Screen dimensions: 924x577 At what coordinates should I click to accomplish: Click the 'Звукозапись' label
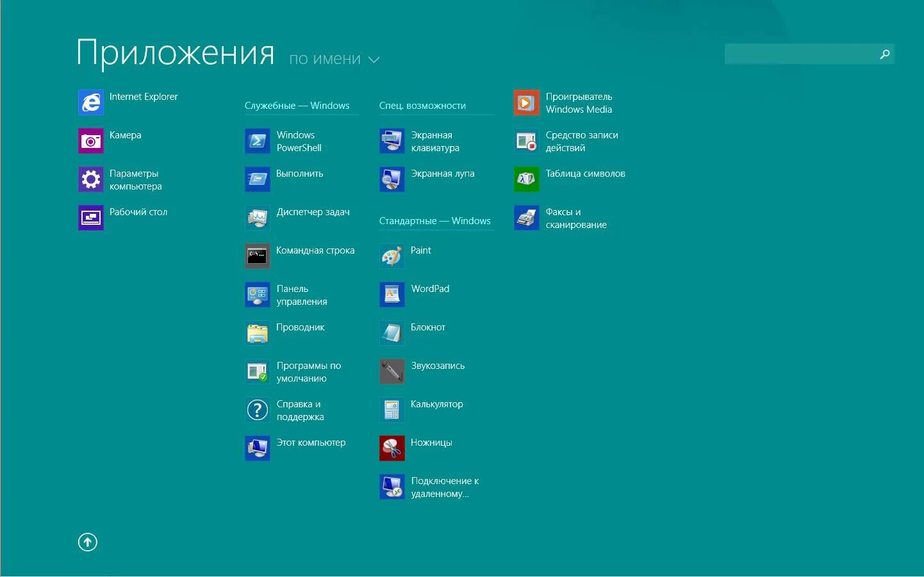438,366
